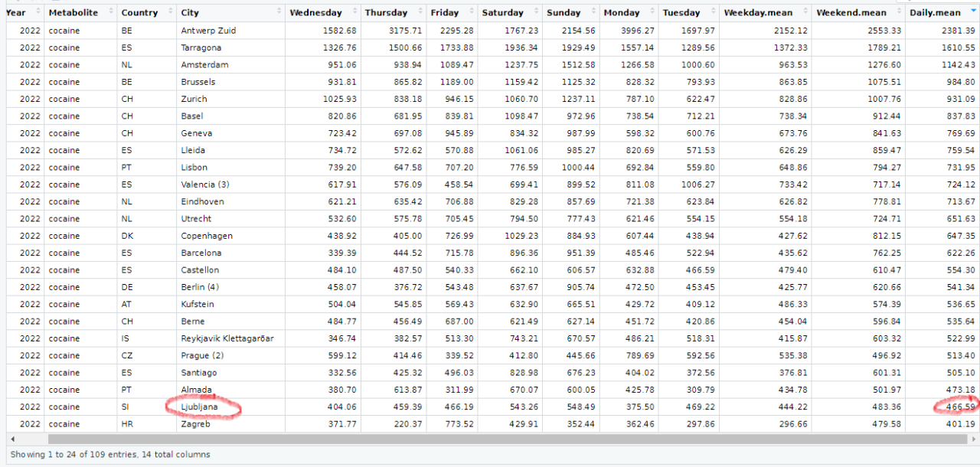Click the Tuesday column header
Viewport: 980px width, 467px height.
[681, 12]
